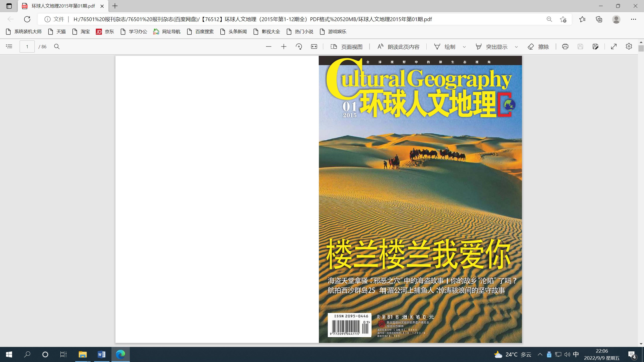Select the 擦除 eraser tool

click(x=538, y=47)
